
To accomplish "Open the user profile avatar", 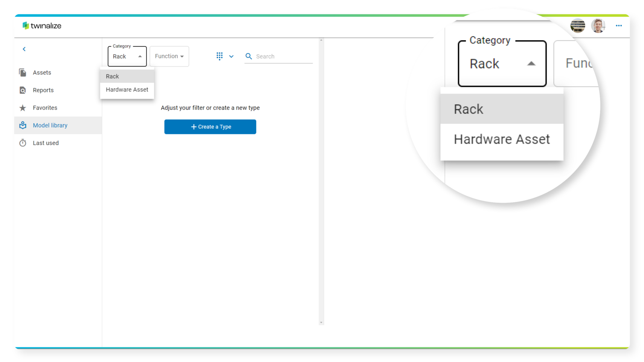I will pyautogui.click(x=598, y=26).
